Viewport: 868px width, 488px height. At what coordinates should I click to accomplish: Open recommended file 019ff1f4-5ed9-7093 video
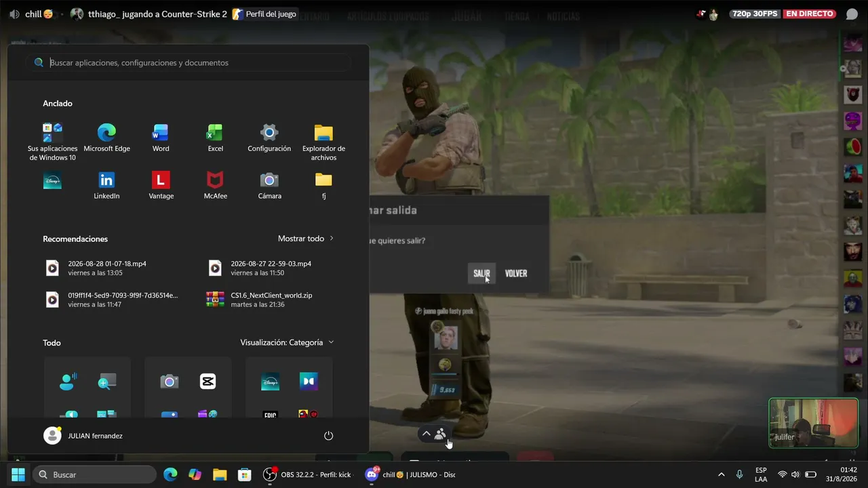tap(112, 300)
